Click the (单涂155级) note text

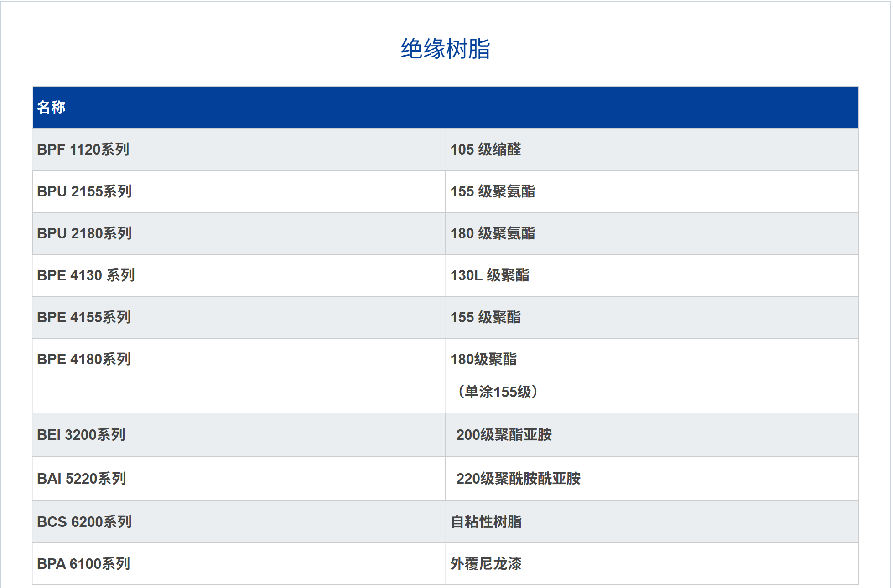tap(498, 392)
